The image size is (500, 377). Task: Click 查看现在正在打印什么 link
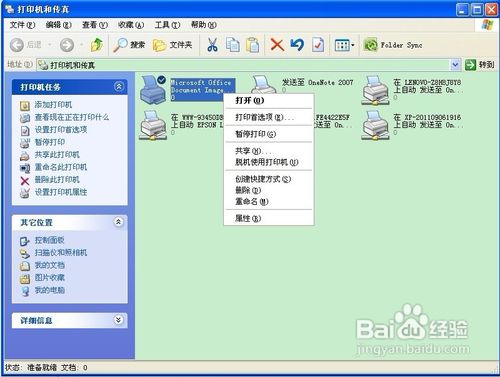click(72, 117)
